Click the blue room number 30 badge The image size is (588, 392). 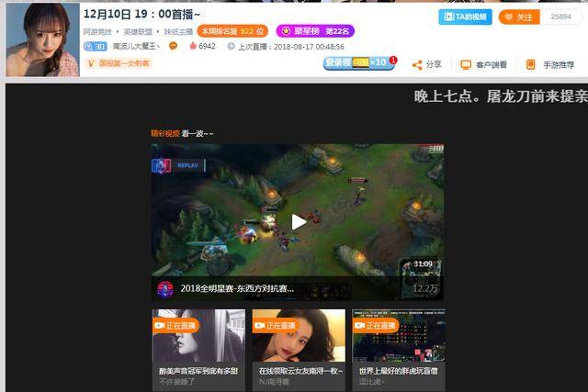[x=96, y=47]
